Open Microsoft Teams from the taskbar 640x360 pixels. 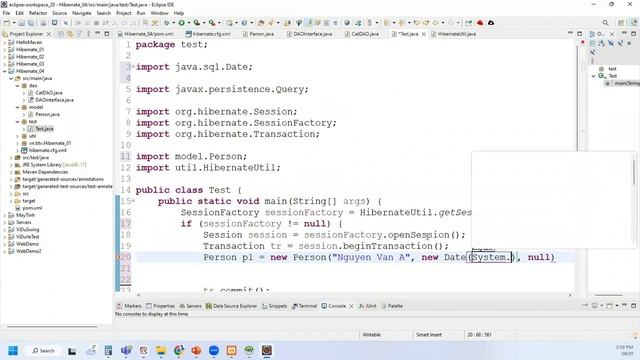pos(126,351)
